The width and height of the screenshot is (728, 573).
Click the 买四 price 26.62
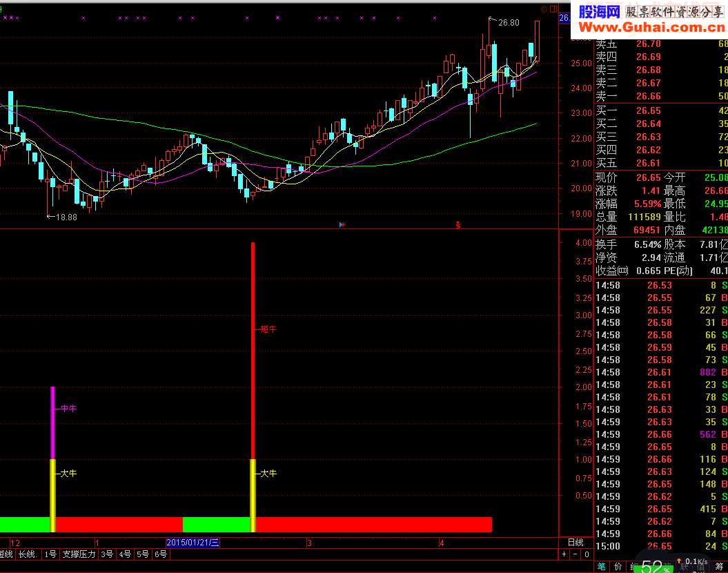tap(648, 150)
